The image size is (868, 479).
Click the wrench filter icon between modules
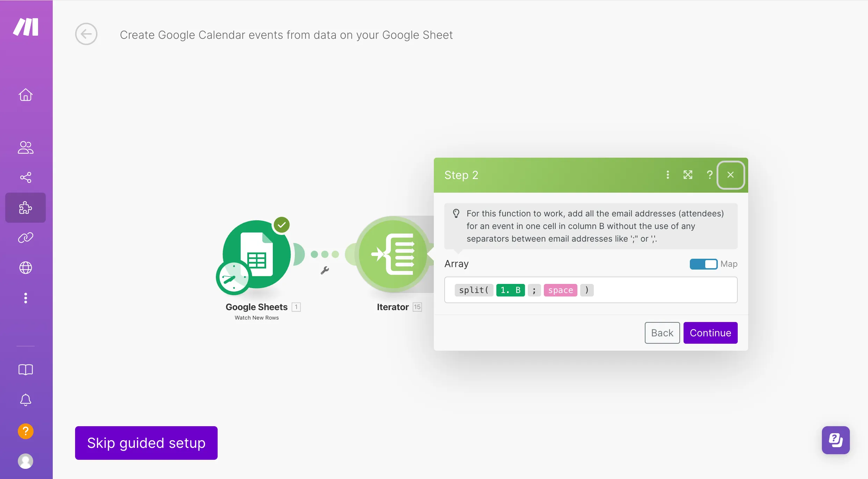(x=325, y=270)
